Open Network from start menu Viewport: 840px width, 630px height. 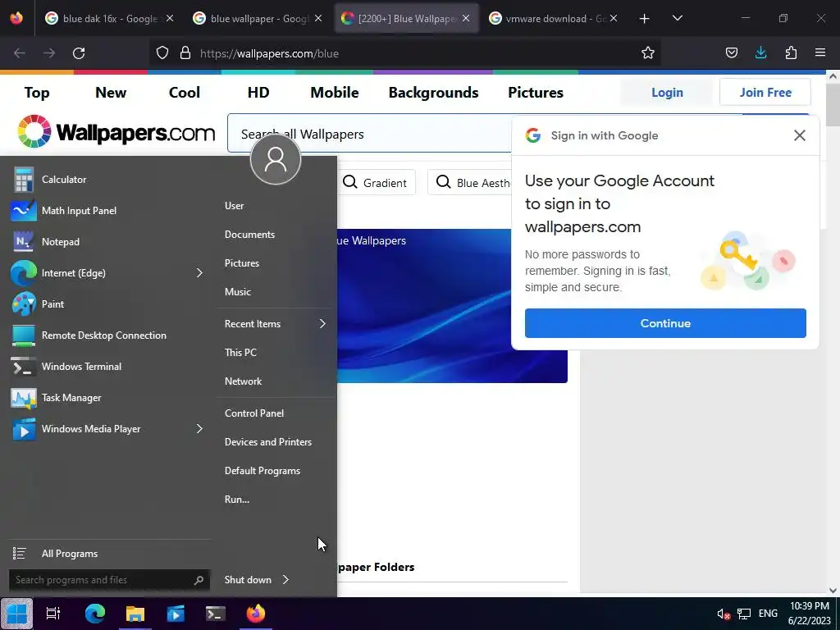pyautogui.click(x=243, y=381)
